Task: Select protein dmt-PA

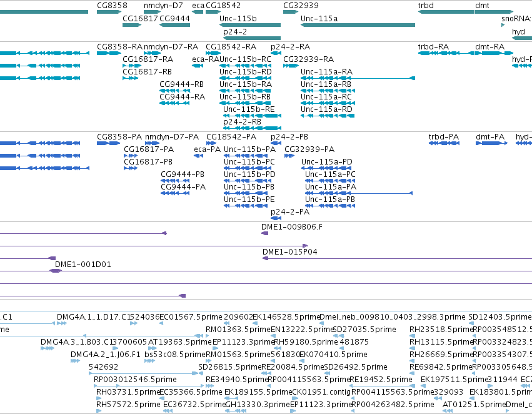Action: click(x=491, y=143)
